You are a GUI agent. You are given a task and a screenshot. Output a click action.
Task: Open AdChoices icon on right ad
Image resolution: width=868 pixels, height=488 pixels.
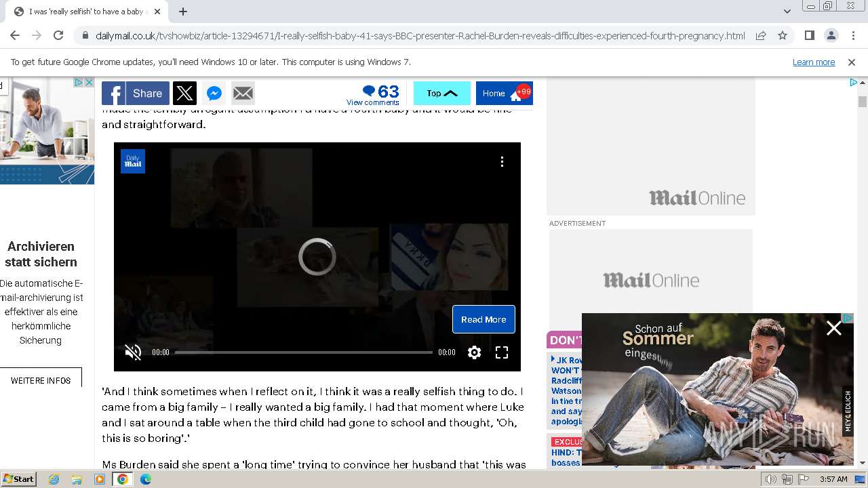pos(853,82)
